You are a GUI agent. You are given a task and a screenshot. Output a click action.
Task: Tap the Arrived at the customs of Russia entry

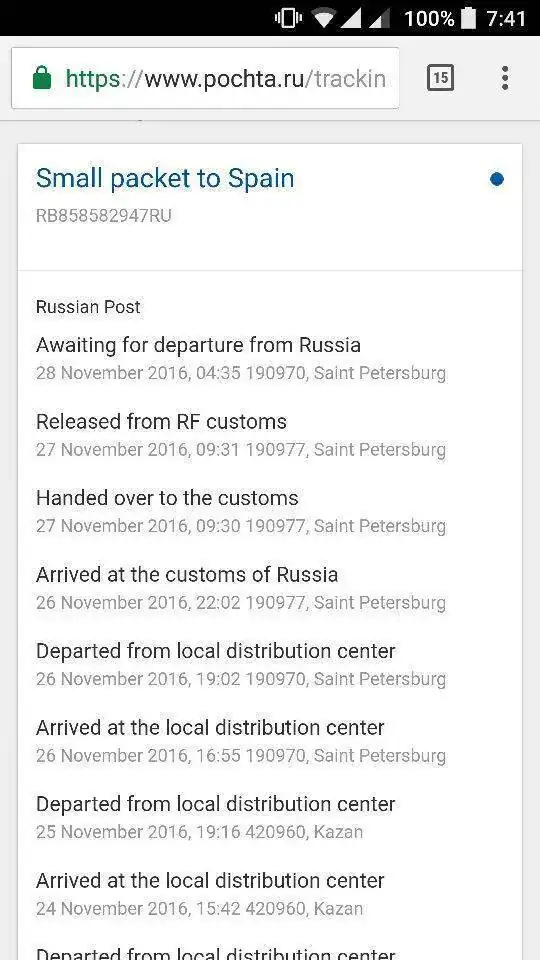click(241, 588)
